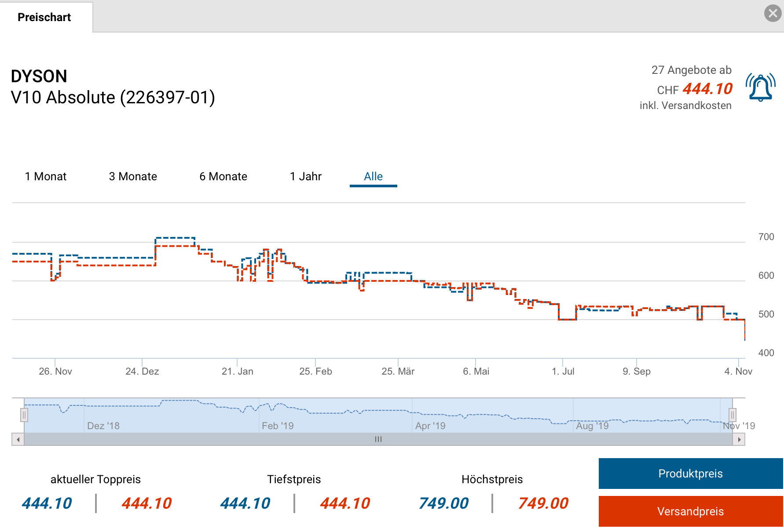Click the right range navigator handle
The image size is (784, 532).
click(x=732, y=415)
